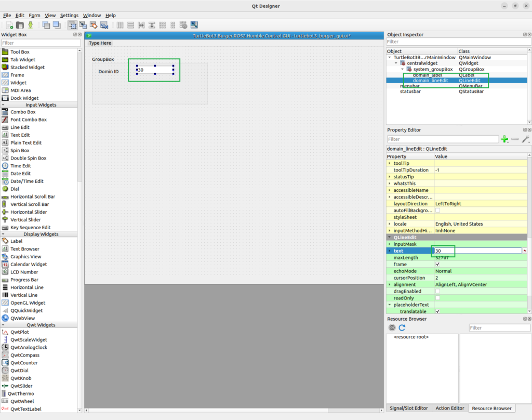The width and height of the screenshot is (532, 420).
Task: Select the Horizontal Slider widget in Widget Box
Action: (x=29, y=212)
